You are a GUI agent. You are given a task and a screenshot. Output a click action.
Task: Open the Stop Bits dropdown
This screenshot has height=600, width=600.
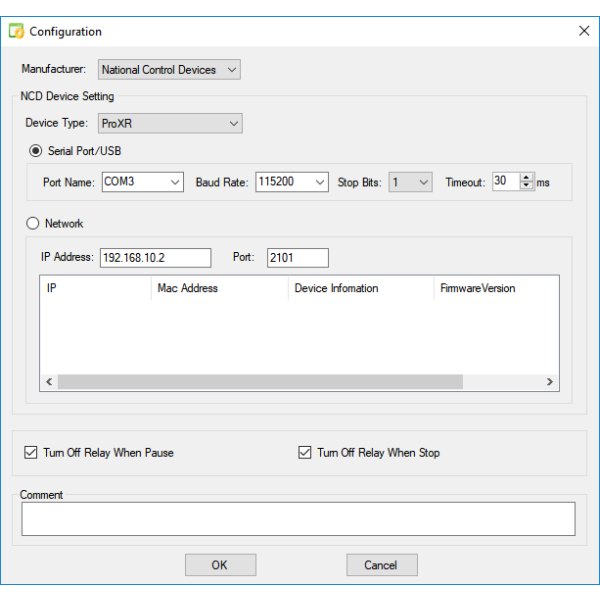coord(411,182)
